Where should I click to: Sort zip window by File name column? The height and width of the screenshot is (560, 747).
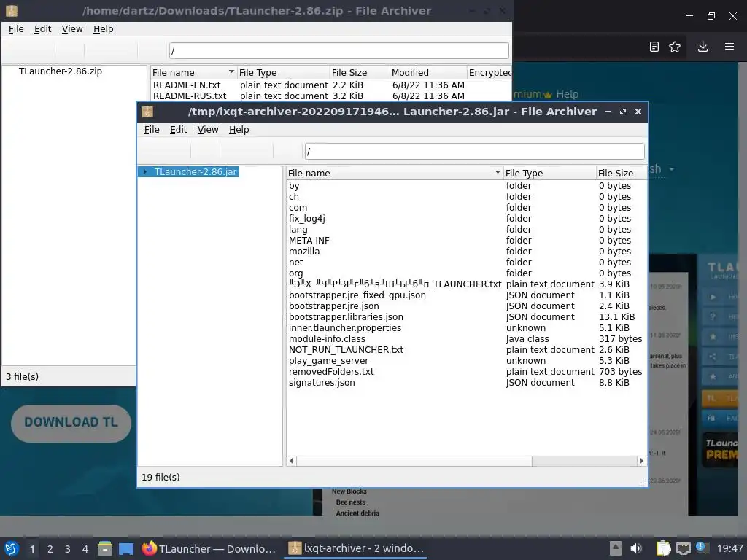tap(193, 72)
